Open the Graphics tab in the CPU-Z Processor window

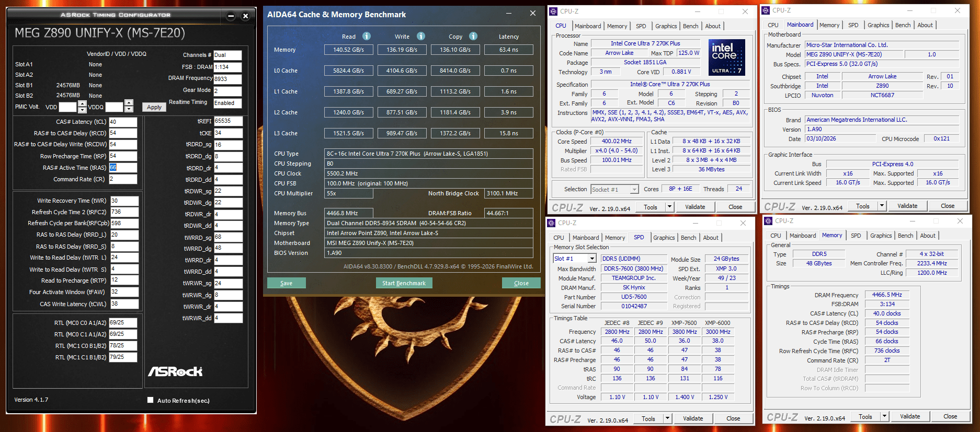point(666,26)
